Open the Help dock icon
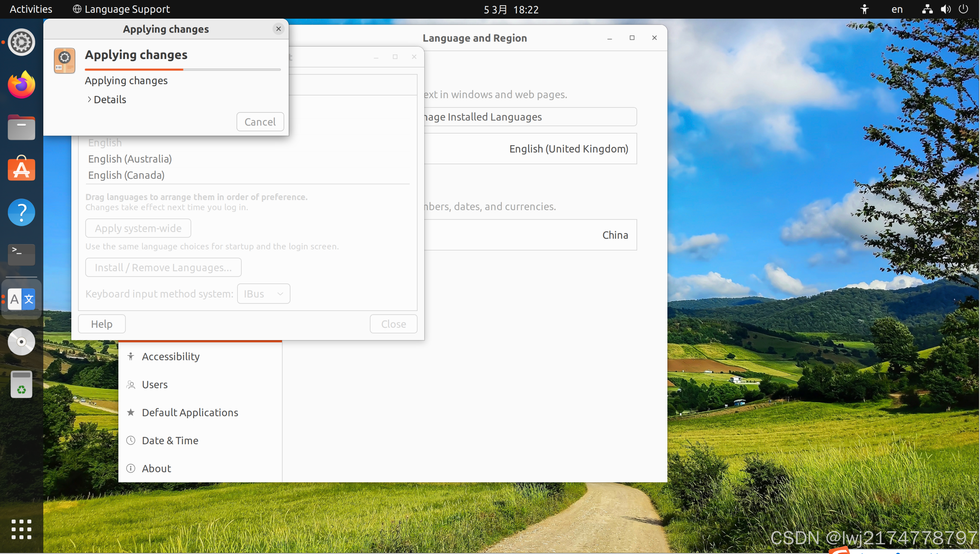Screen dimensions: 980x554 (21, 212)
